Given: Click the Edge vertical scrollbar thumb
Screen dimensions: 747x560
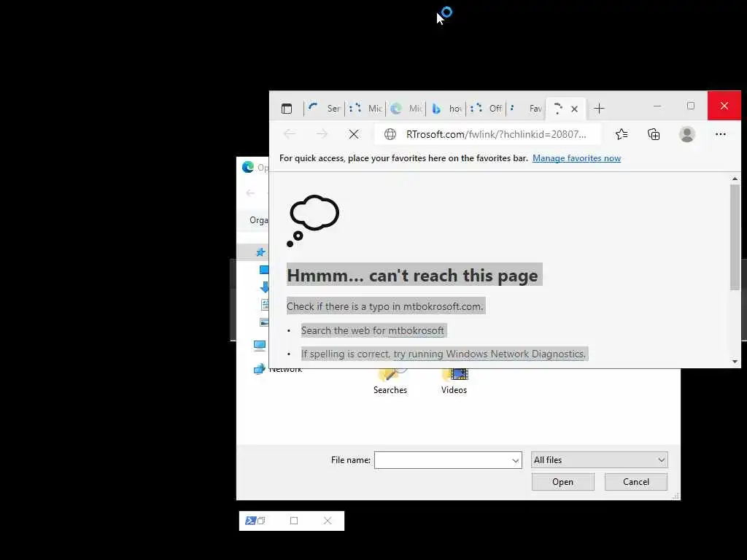Looking at the screenshot, I should tap(735, 237).
